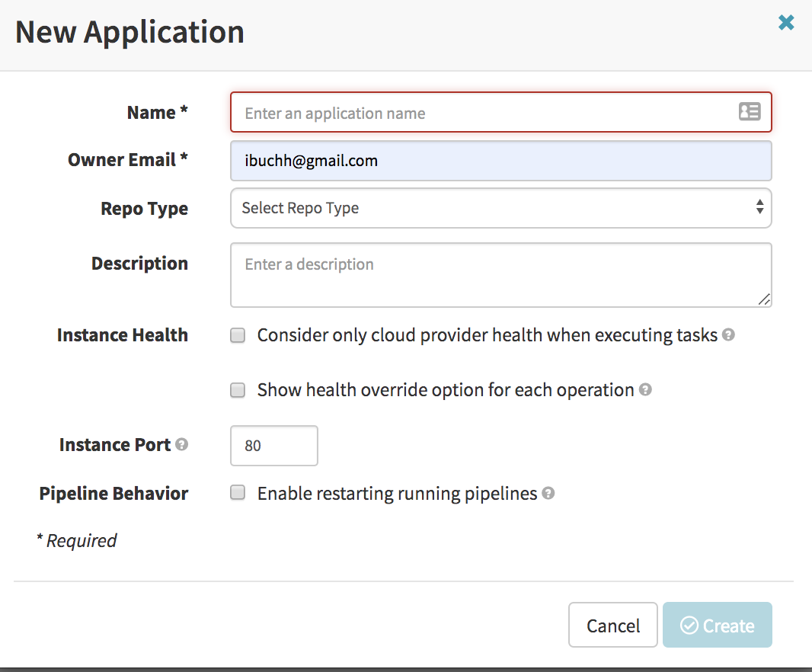Viewport: 812px width, 672px height.
Task: Check show health override for each operation
Action: (x=237, y=390)
